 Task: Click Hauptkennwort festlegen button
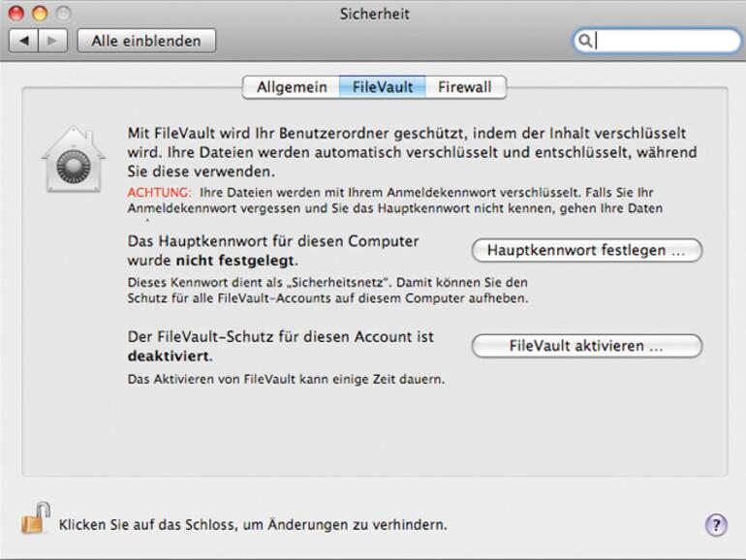(x=586, y=250)
